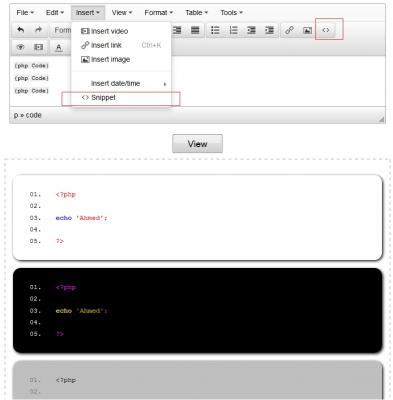The height and width of the screenshot is (400, 393).
Task: Click '?>' in the white code block
Action: pos(60,241)
